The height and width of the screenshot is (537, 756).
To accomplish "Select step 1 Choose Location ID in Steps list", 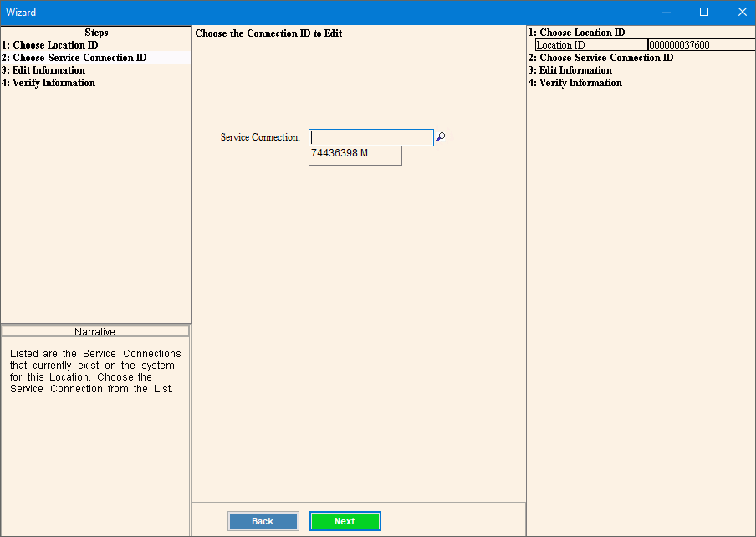I will pyautogui.click(x=49, y=45).
